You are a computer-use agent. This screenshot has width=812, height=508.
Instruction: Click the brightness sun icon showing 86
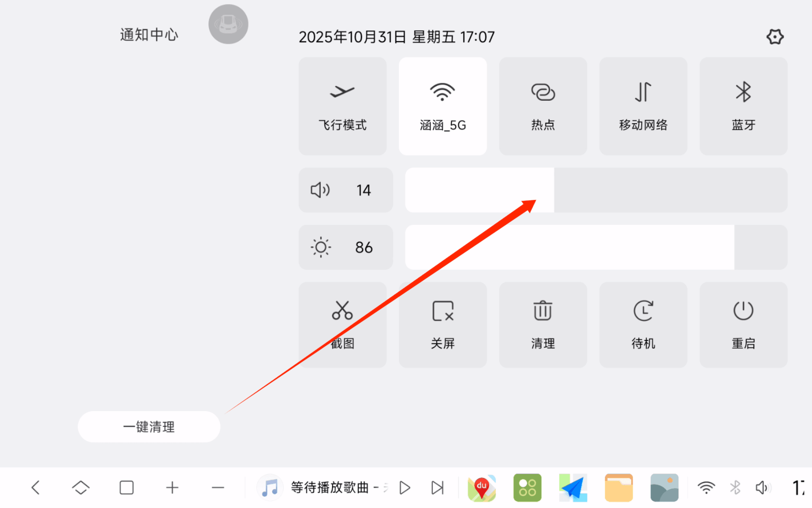click(x=321, y=247)
